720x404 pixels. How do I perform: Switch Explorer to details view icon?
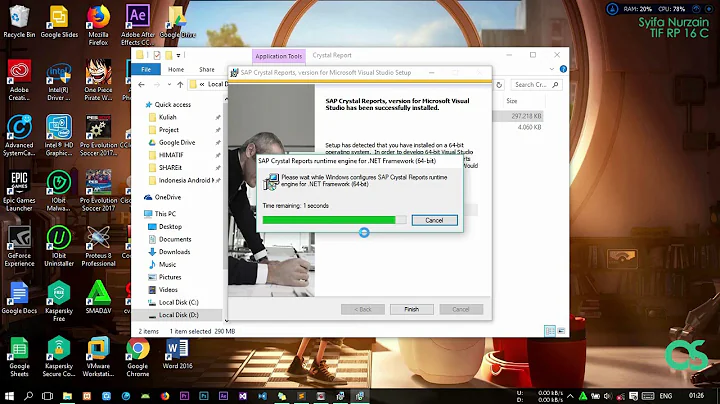pos(550,331)
